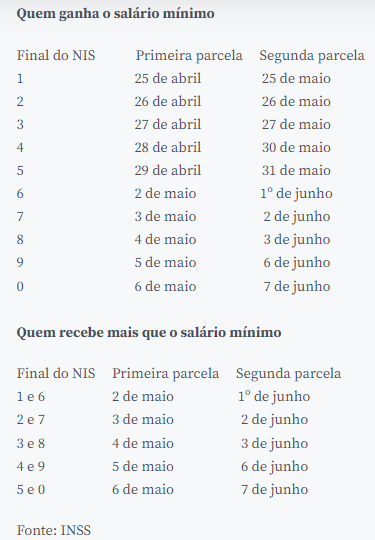Select the '28 de abril' cell

(168, 147)
